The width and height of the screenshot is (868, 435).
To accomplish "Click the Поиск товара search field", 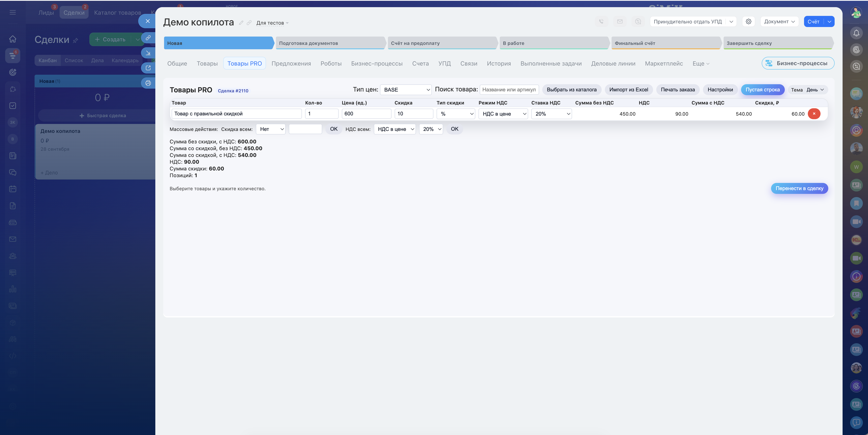I will point(509,90).
